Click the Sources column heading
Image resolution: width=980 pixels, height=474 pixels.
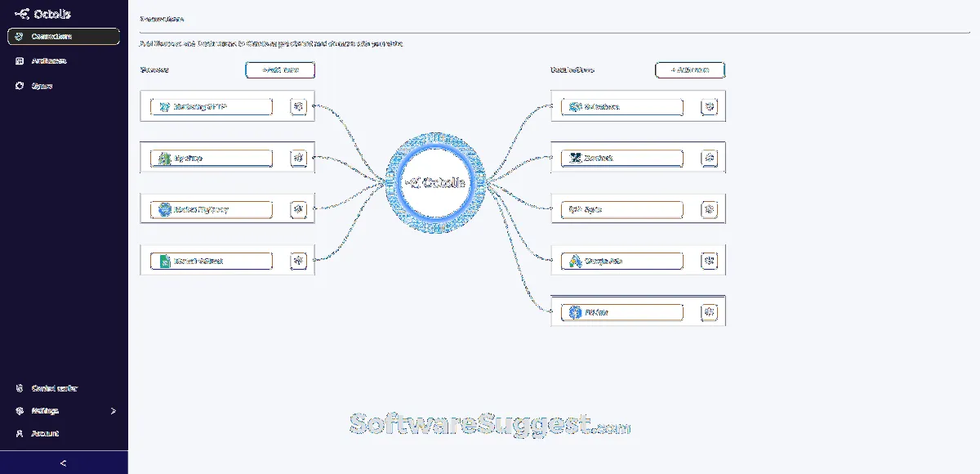(154, 70)
